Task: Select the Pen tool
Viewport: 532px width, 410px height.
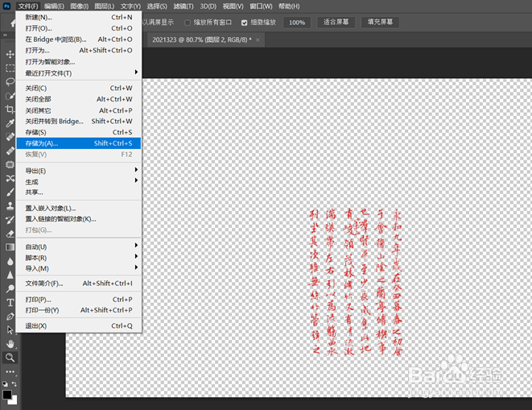Action: tap(10, 317)
